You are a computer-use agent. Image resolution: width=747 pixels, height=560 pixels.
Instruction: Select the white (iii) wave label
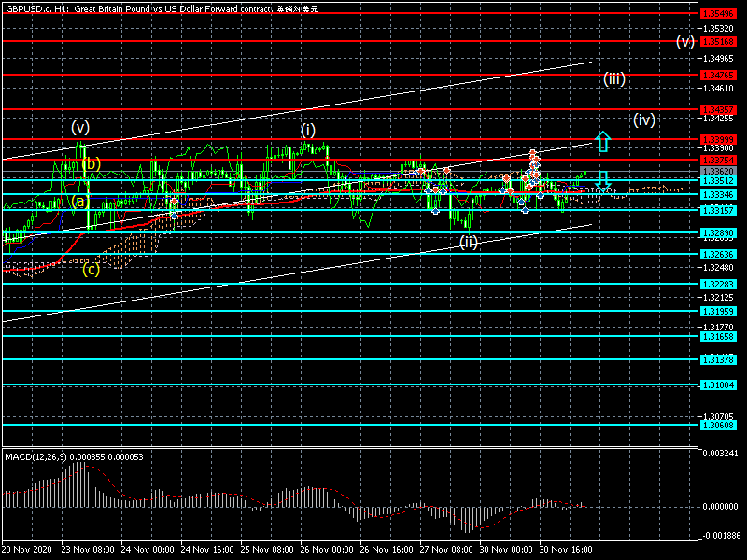pyautogui.click(x=614, y=78)
